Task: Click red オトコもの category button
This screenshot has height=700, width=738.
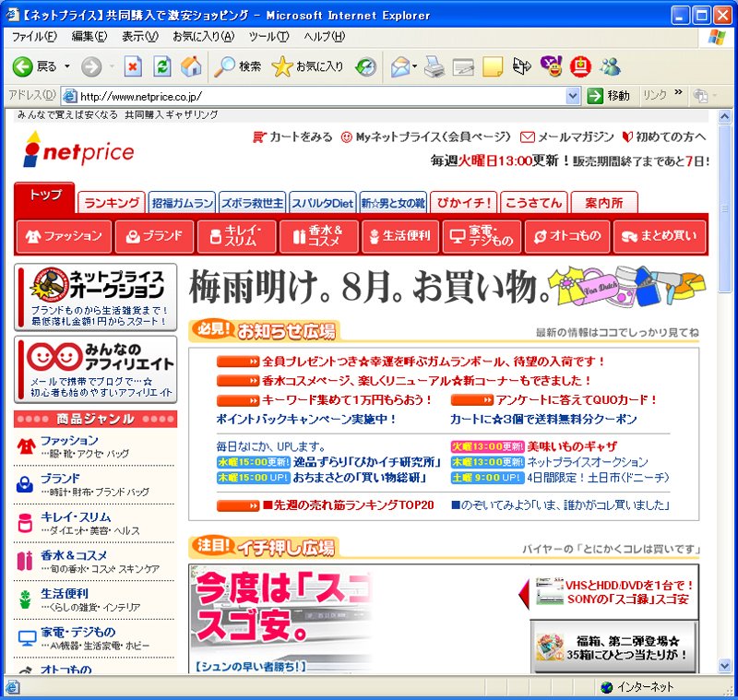Action: click(x=567, y=236)
